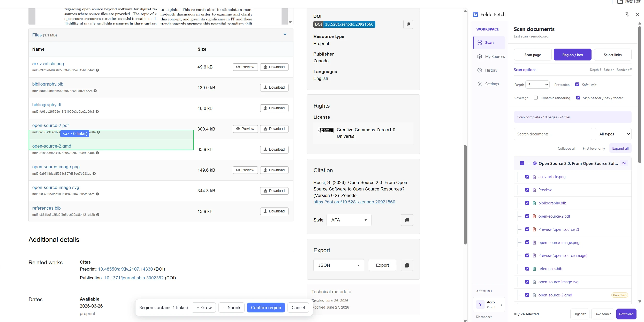Collapse the Files section chevron

coord(285,34)
